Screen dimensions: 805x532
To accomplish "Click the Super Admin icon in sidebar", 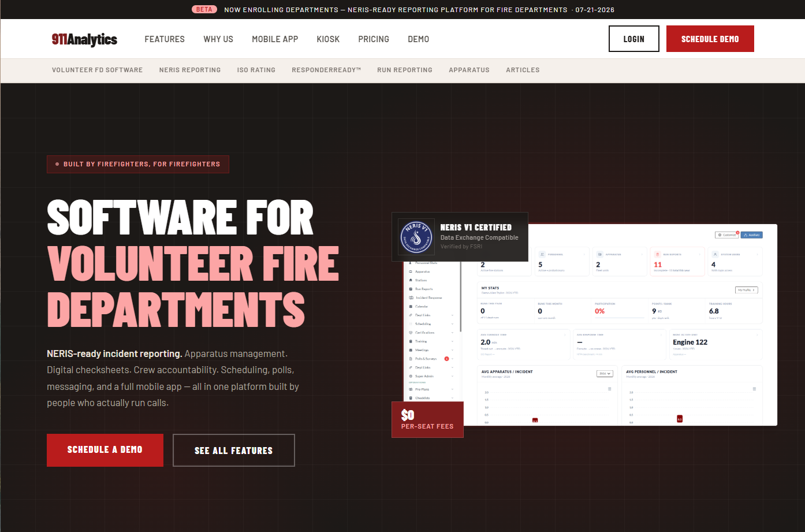I will coord(411,376).
